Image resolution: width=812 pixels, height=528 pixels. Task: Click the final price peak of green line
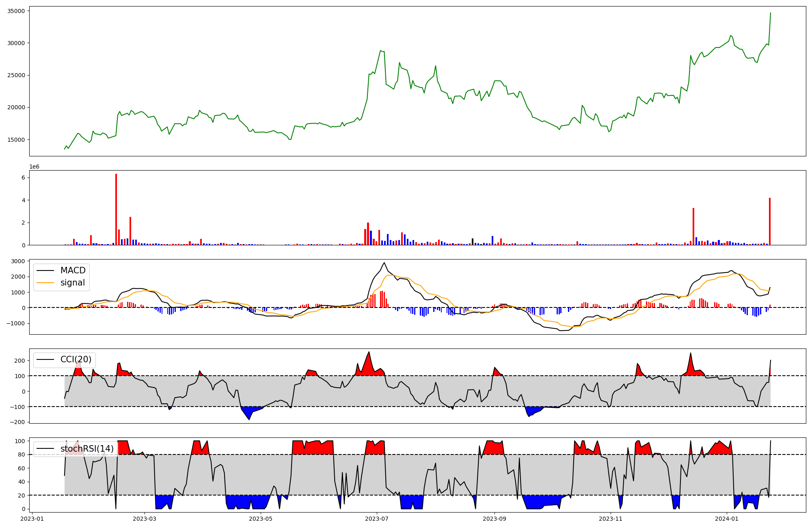click(x=770, y=13)
